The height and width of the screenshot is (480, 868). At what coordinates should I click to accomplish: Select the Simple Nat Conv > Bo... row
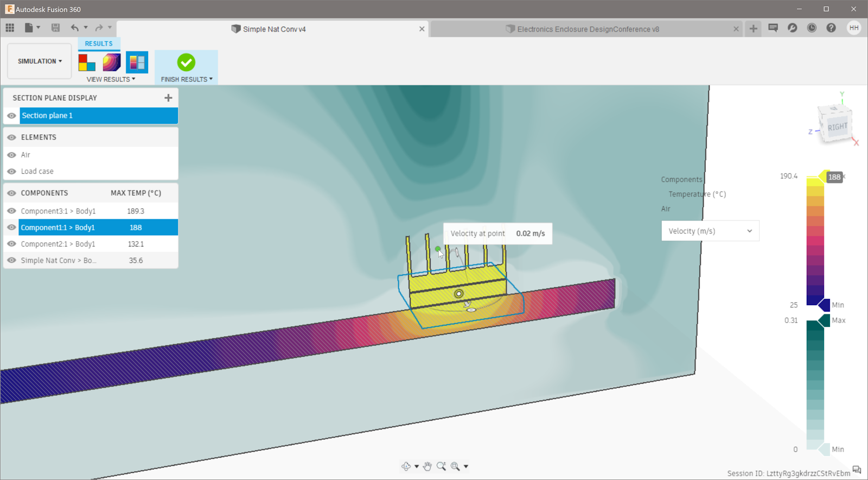pyautogui.click(x=99, y=261)
